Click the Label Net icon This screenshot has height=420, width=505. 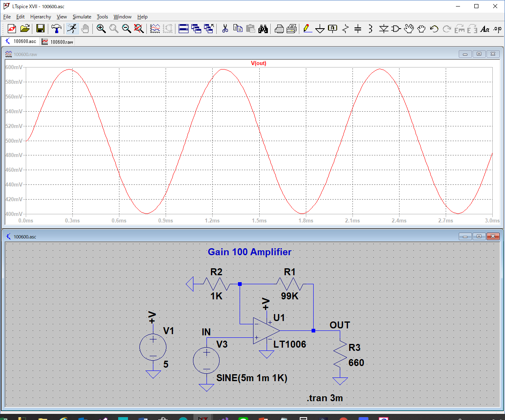333,29
